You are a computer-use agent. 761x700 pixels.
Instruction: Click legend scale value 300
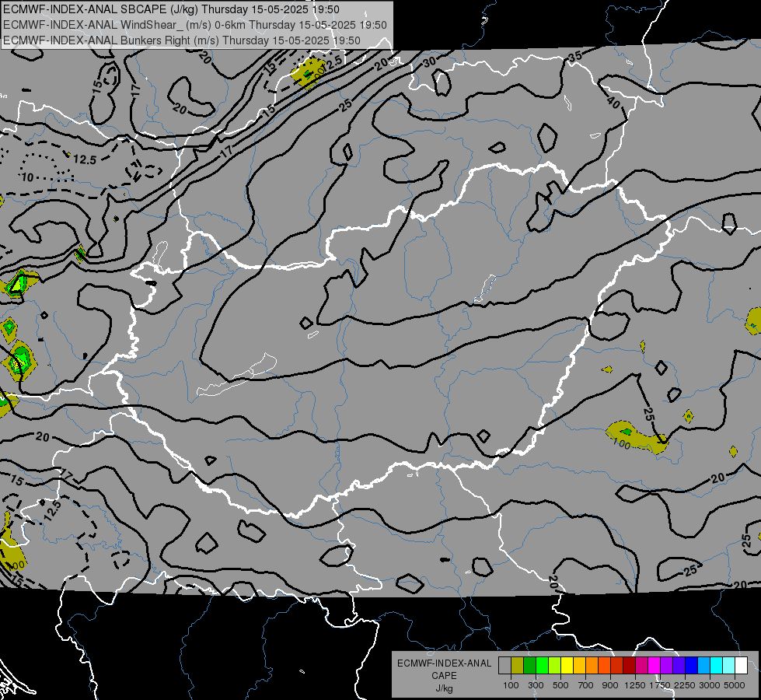point(536,685)
